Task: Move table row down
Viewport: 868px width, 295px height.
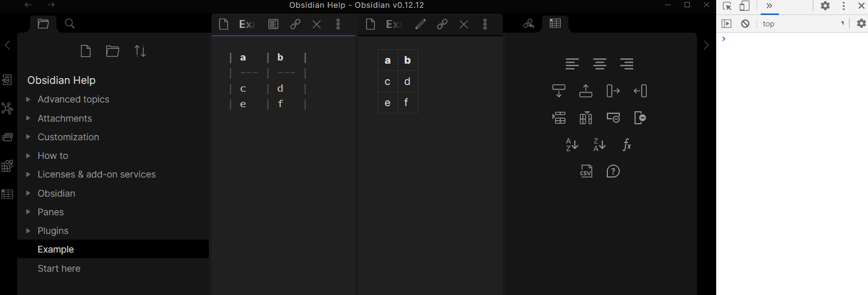Action: [x=559, y=91]
